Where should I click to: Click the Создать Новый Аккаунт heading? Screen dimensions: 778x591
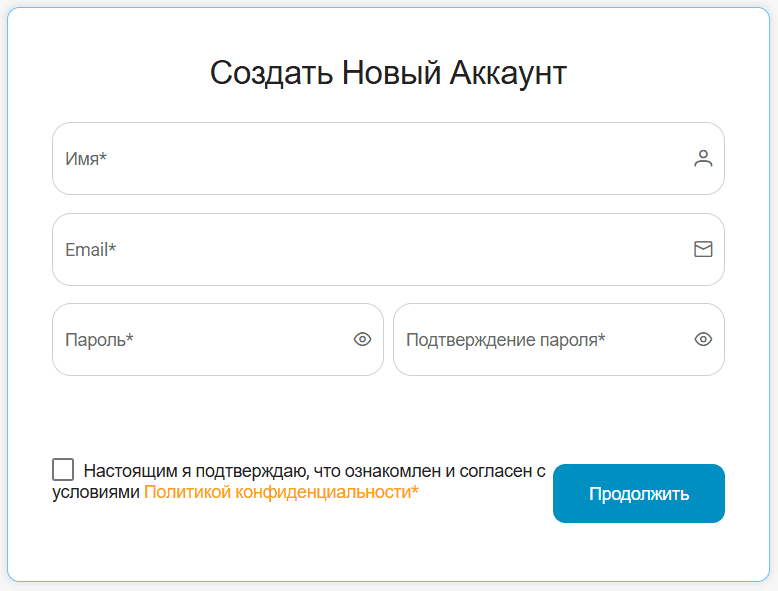388,74
